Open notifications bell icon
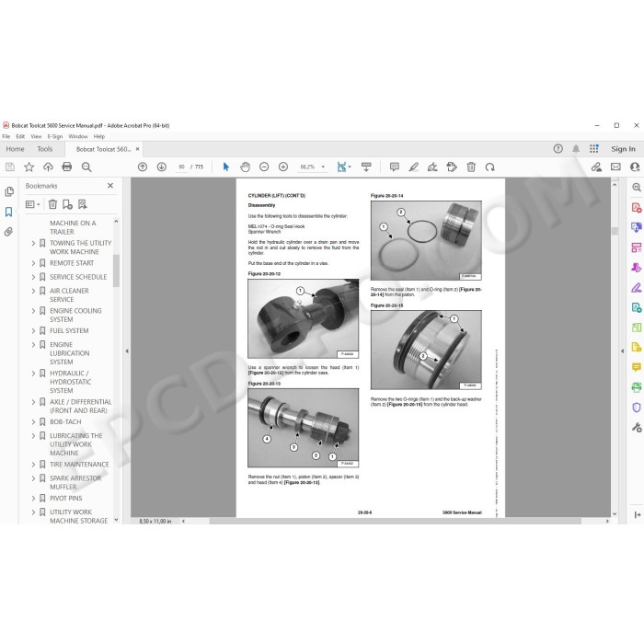Viewport: 644px width, 644px height. pos(576,149)
